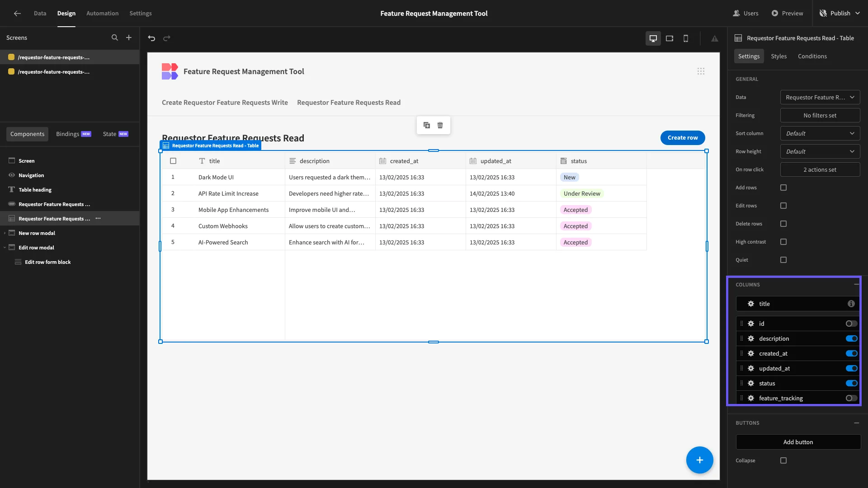868x488 pixels.
Task: Switch to mobile preview icon
Action: pos(686,38)
